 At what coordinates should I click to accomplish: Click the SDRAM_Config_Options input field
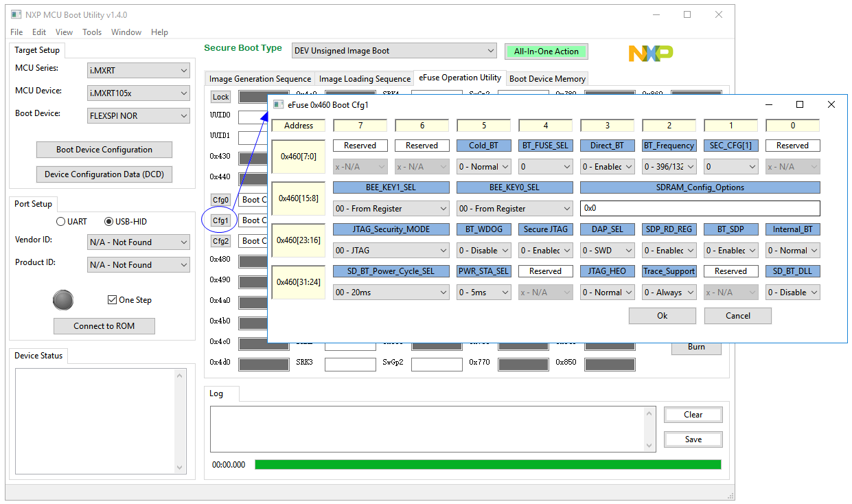700,209
